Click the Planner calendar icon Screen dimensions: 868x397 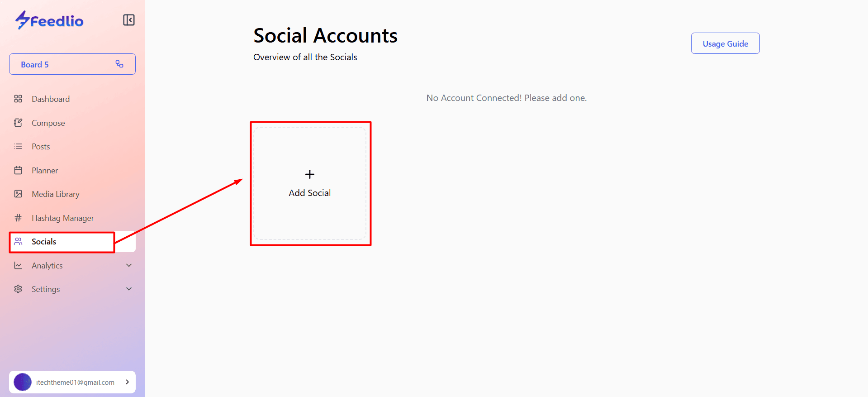point(18,170)
